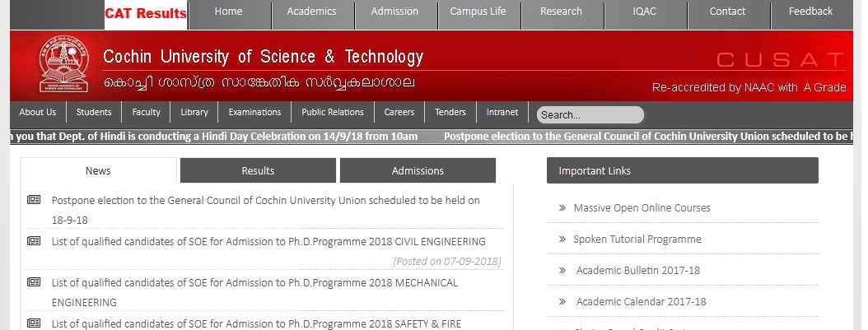868x330 pixels.
Task: Click Posted on 07-09-2018 date text
Action: coord(446,261)
